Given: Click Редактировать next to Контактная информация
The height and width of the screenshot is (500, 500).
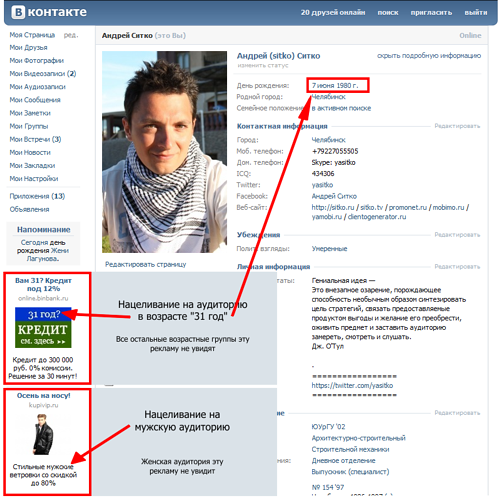Looking at the screenshot, I should [x=457, y=126].
